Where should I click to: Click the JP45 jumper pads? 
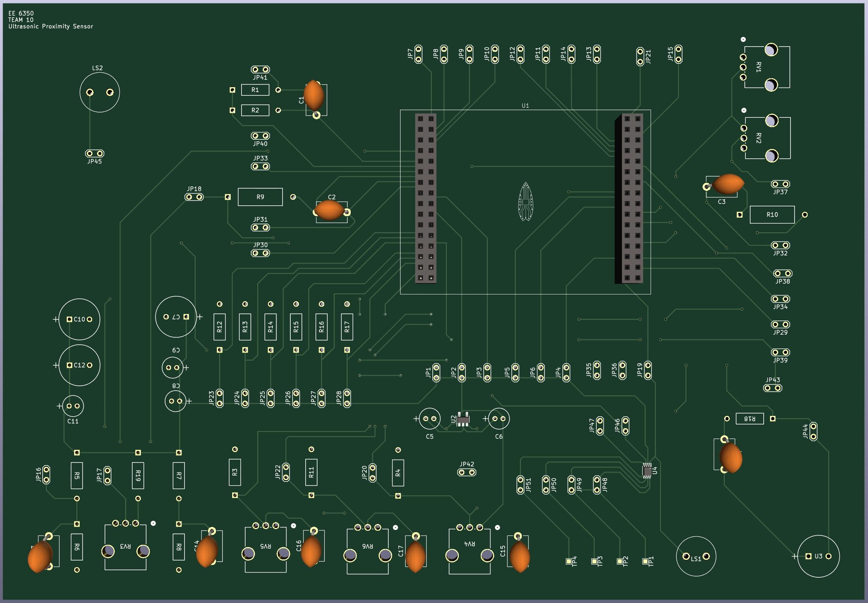coord(94,153)
